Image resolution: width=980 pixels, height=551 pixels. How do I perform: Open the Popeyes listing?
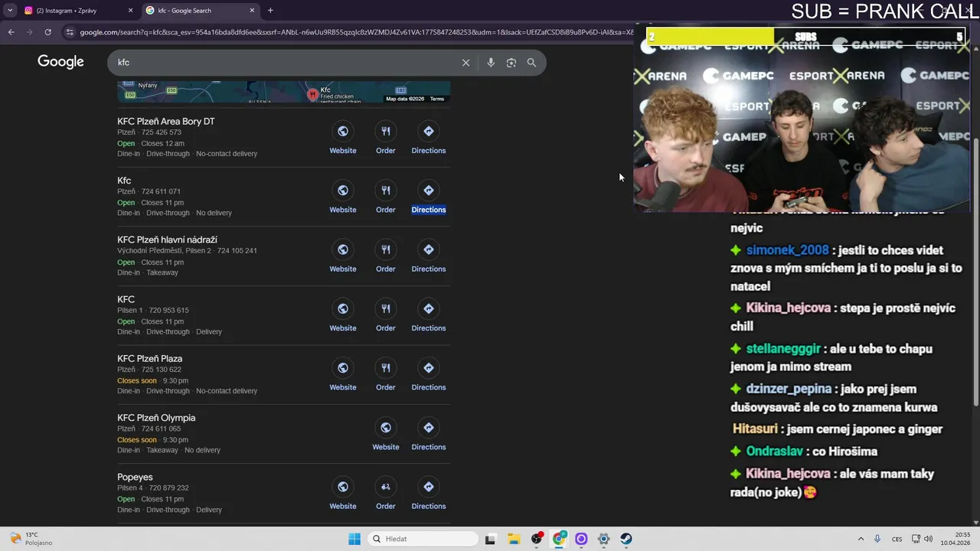(x=135, y=477)
